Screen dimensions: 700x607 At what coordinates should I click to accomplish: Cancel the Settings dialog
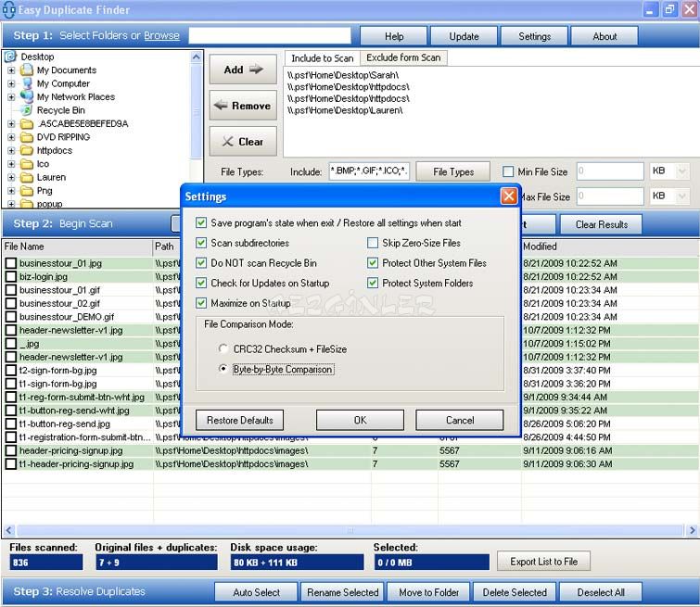[x=460, y=420]
